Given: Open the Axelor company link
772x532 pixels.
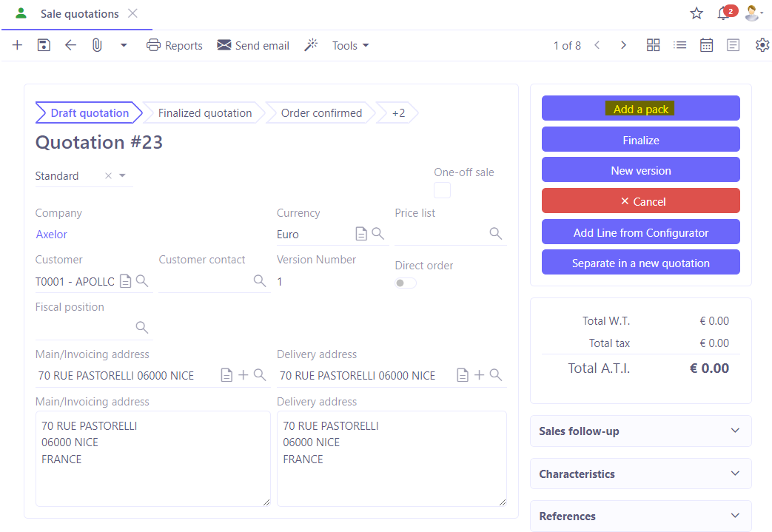Looking at the screenshot, I should (x=51, y=234).
